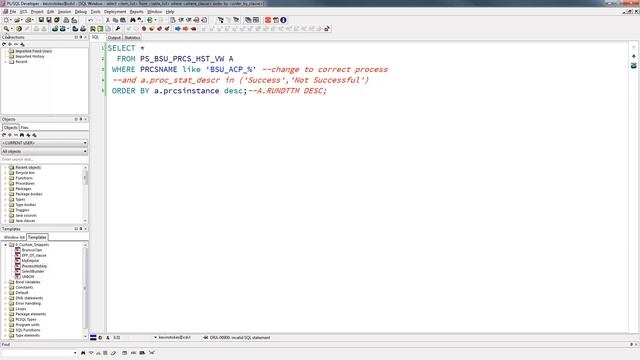Open the CURRENT USER dropdown
This screenshot has height=360, width=640.
pyautogui.click(x=44, y=143)
